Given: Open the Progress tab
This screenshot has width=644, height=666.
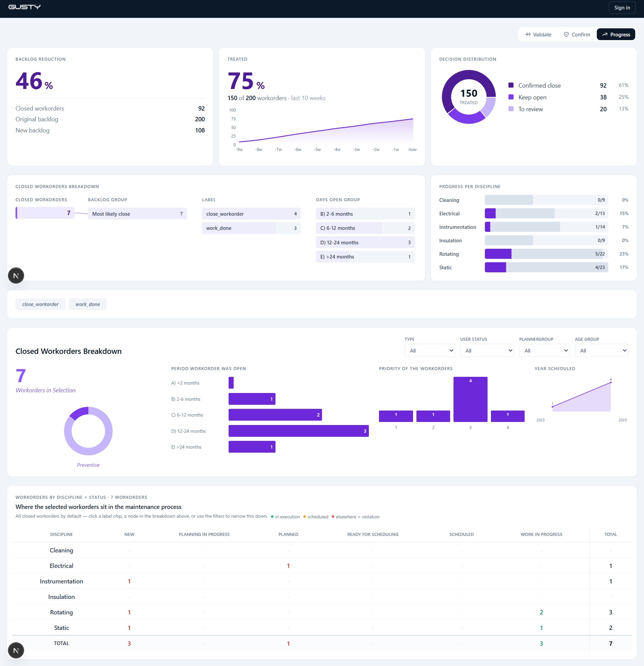Looking at the screenshot, I should [616, 35].
